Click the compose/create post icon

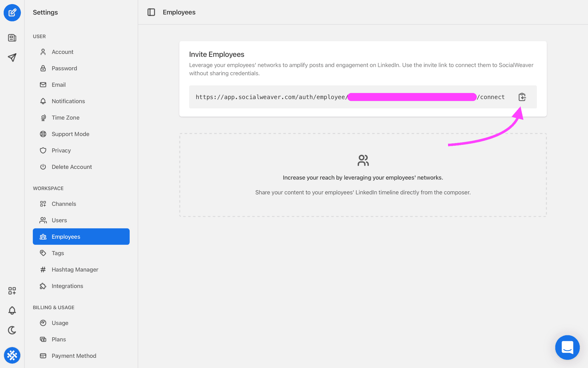pyautogui.click(x=12, y=12)
